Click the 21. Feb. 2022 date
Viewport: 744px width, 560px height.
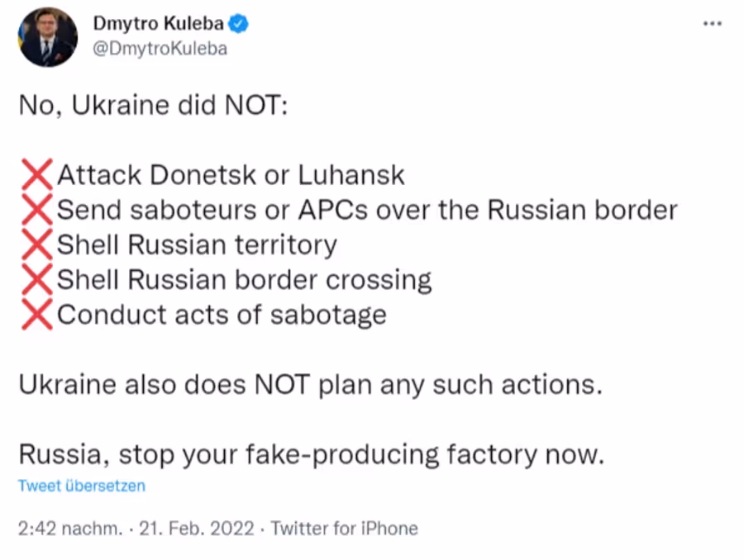pyautogui.click(x=197, y=529)
